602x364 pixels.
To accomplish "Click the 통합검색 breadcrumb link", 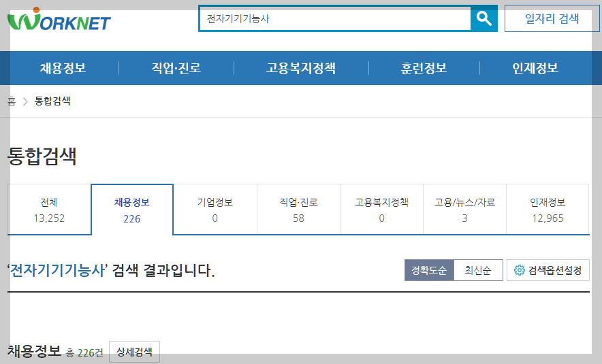I will (52, 101).
